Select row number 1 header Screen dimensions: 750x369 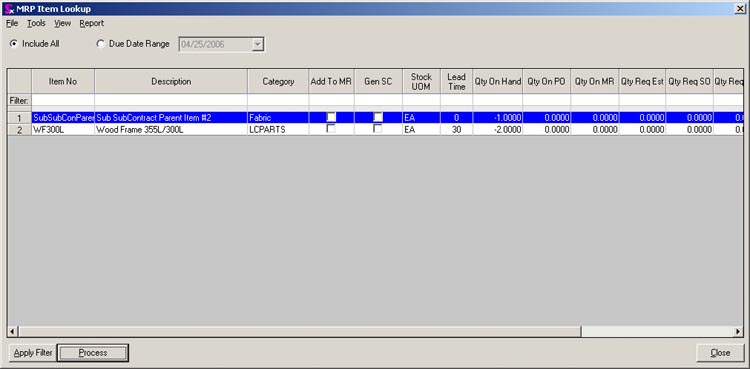(20, 118)
